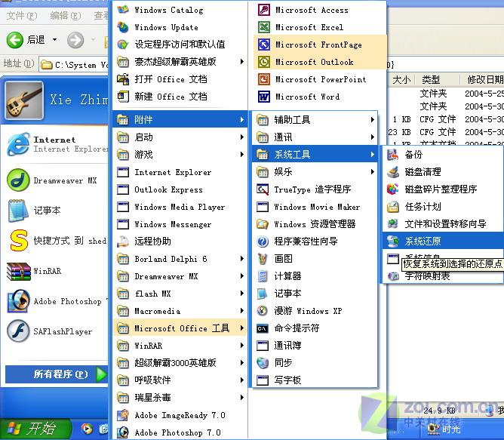Open SAFlashPlayer shortcut

click(55, 331)
